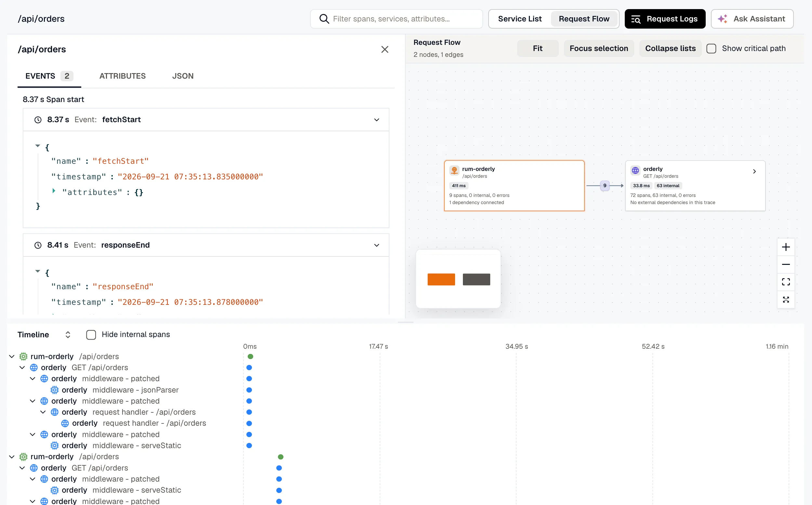Click the orange rectangle in the minimap
The width and height of the screenshot is (812, 505).
[x=441, y=279]
